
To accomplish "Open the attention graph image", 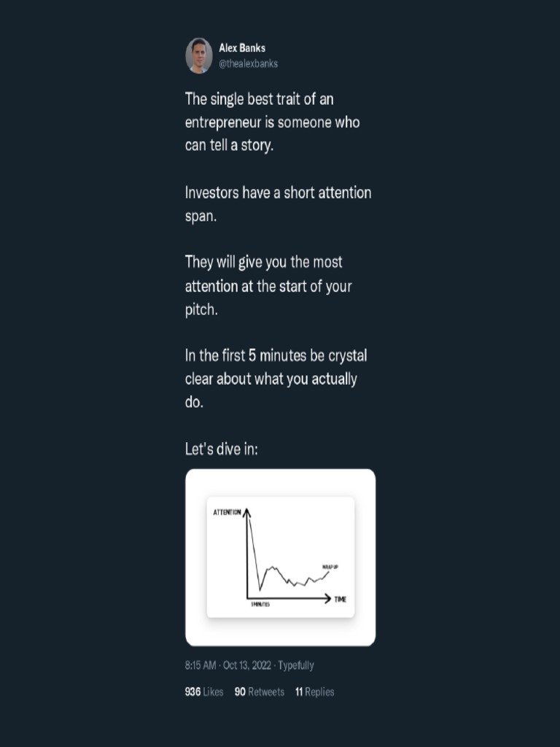I will click(280, 557).
